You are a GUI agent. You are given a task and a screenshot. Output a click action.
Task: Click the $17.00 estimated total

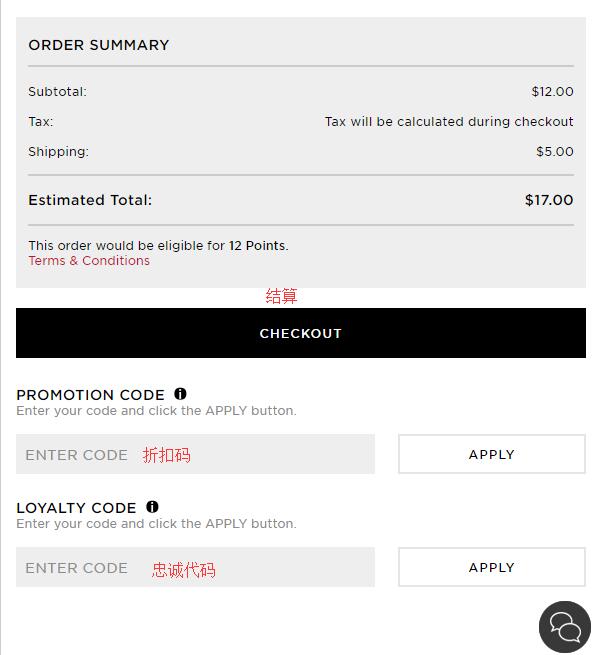coord(549,200)
